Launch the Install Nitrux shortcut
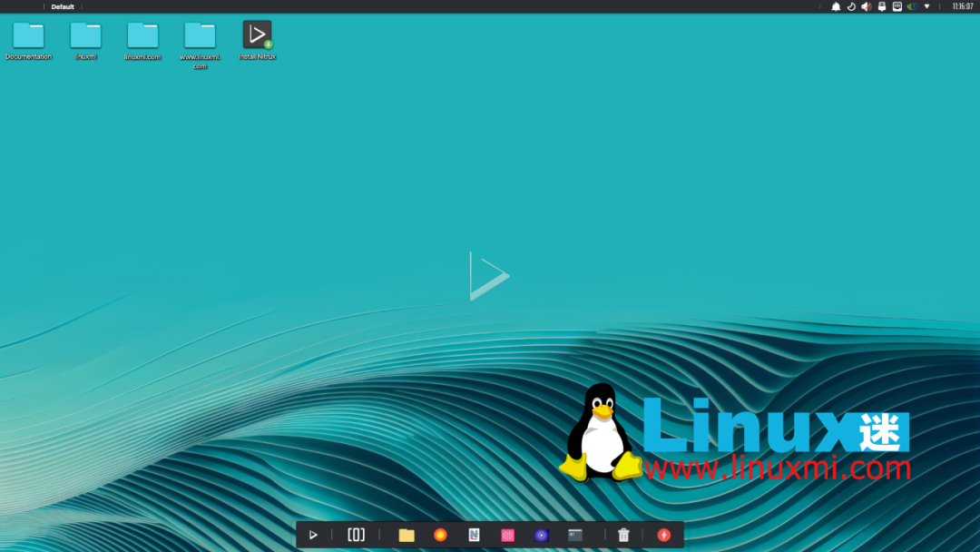The height and width of the screenshot is (552, 980). [257, 40]
